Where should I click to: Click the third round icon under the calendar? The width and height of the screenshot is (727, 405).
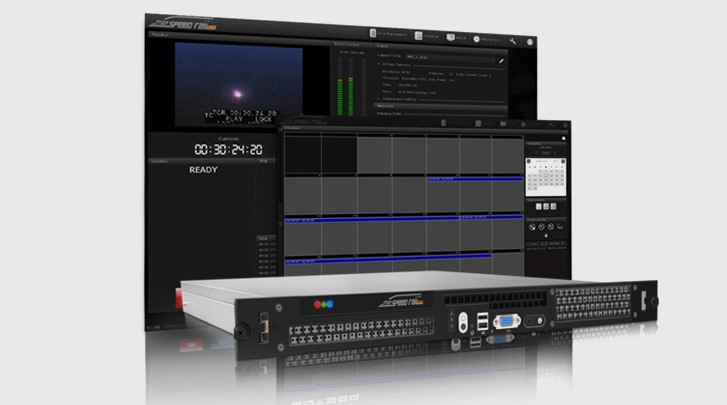(551, 225)
